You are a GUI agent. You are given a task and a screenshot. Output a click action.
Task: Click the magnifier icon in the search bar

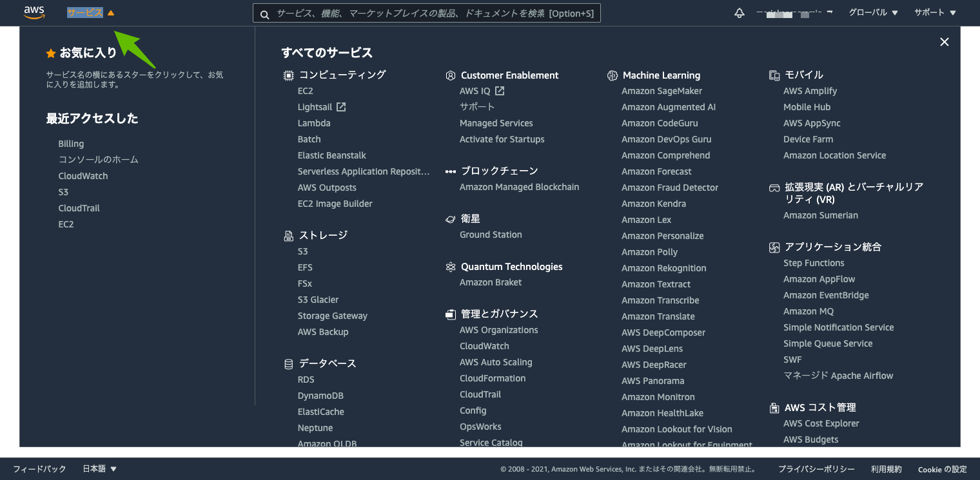coord(265,14)
